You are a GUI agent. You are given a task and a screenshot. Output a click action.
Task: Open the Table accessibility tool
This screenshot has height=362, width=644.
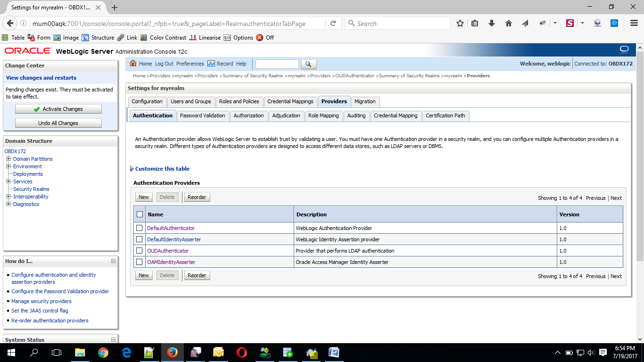click(14, 38)
